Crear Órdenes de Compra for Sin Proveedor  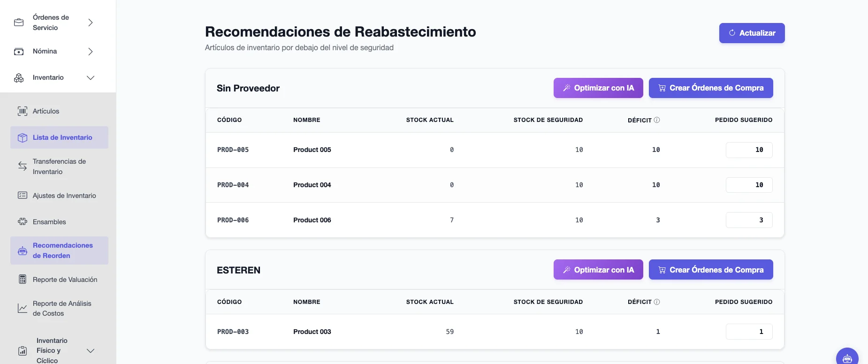pyautogui.click(x=711, y=88)
